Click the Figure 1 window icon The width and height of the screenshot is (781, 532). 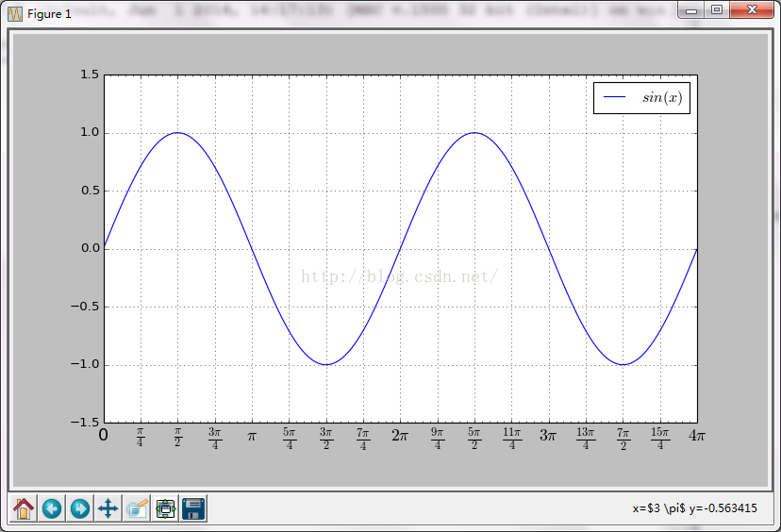(15, 13)
